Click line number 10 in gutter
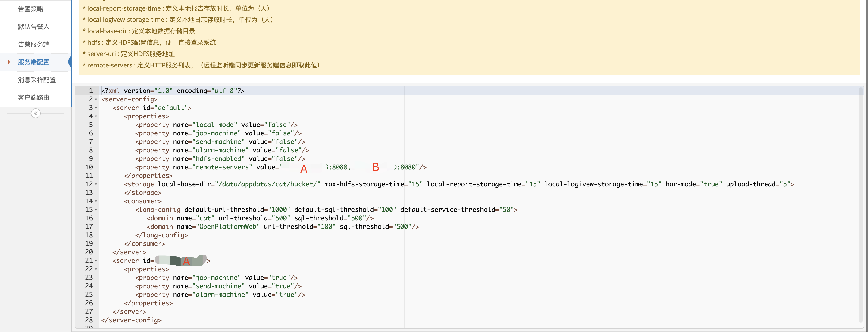Image resolution: width=868 pixels, height=332 pixels. 89,167
